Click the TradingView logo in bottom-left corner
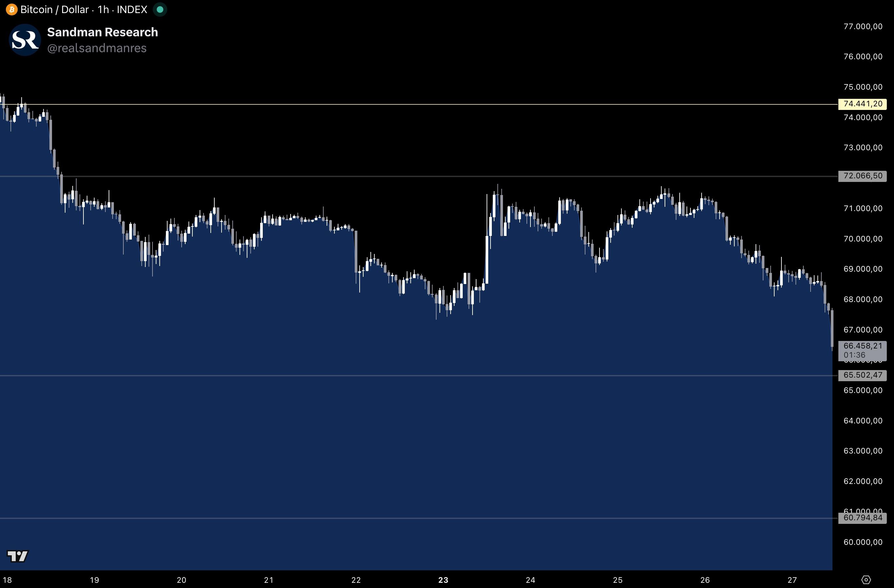The width and height of the screenshot is (894, 588). (x=18, y=556)
